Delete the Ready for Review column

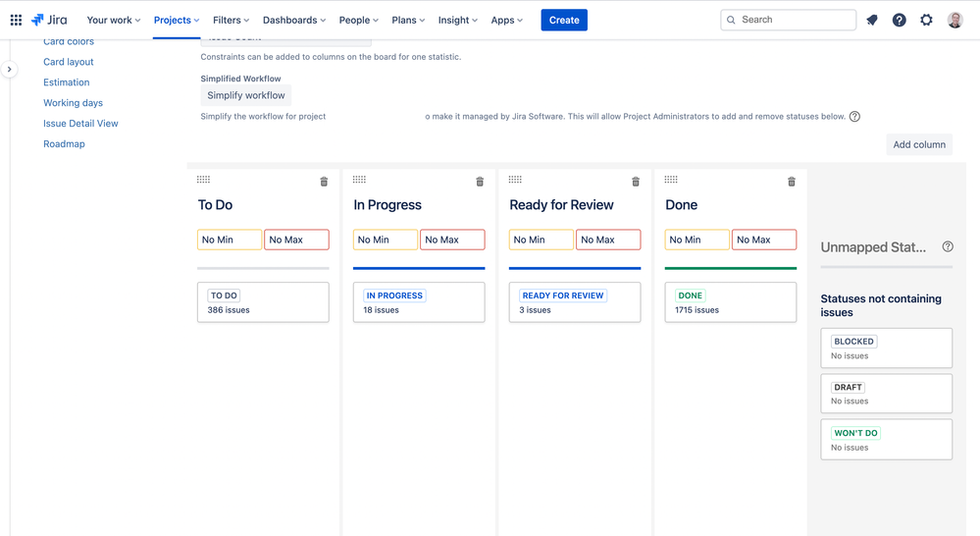[636, 182]
